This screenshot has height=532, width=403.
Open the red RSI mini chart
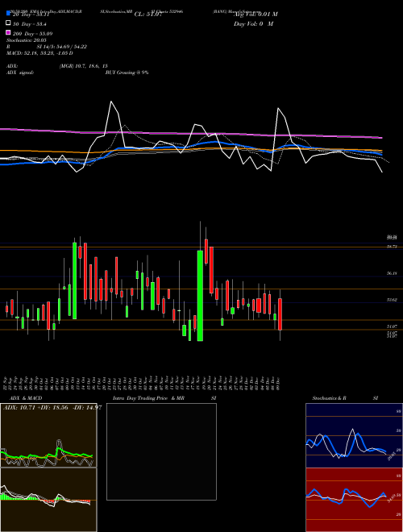(354, 500)
